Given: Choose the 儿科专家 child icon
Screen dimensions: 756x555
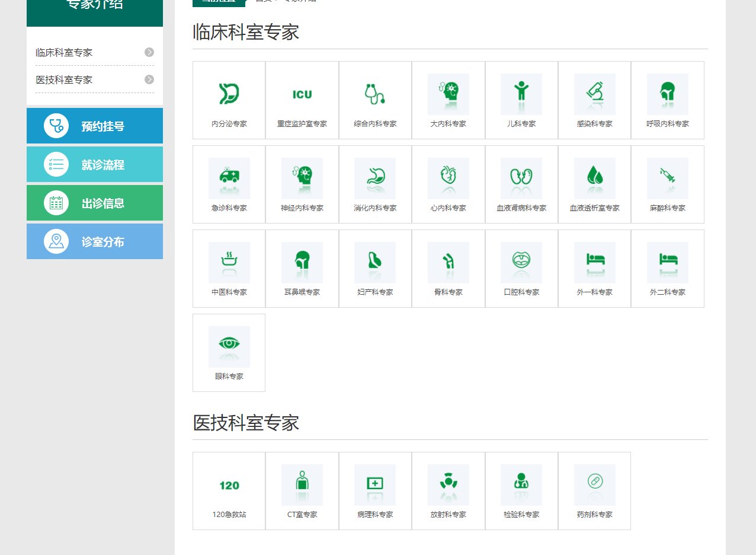Looking at the screenshot, I should 521,94.
